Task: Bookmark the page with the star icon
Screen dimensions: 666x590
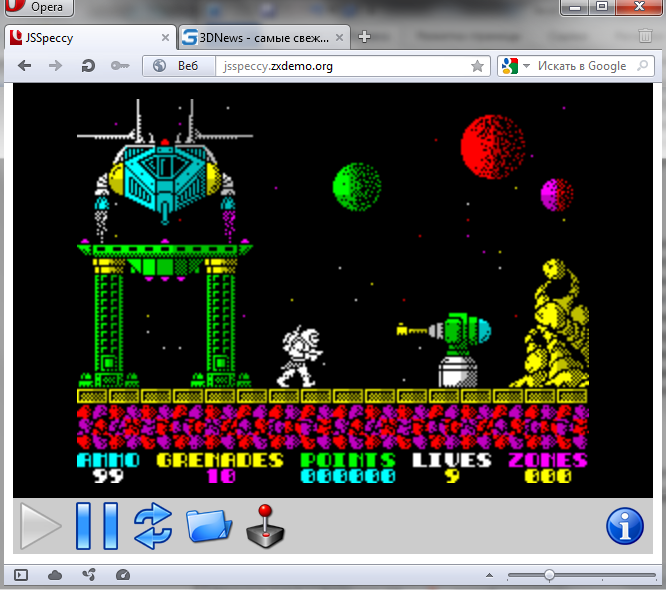Action: pos(478,66)
